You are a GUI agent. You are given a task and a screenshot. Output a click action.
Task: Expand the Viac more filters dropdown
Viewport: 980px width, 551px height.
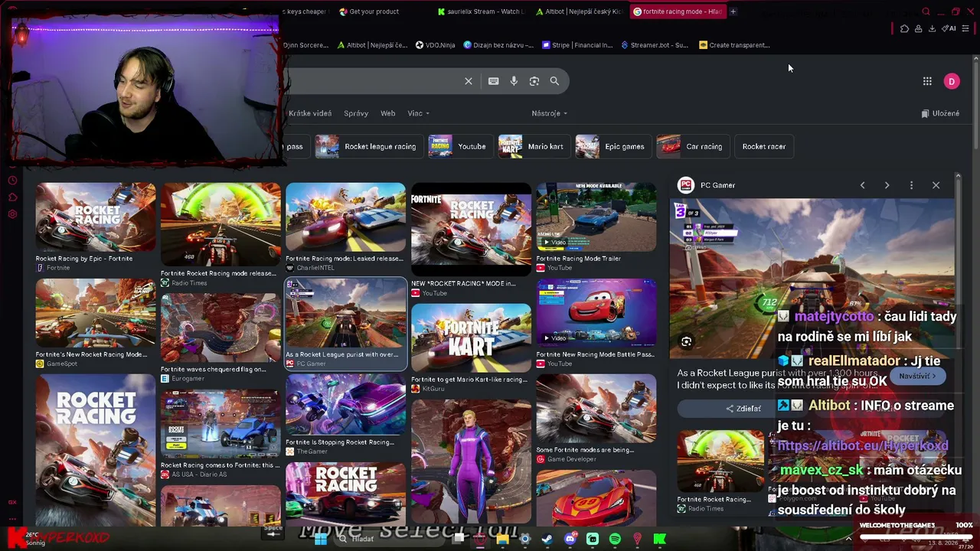pos(418,113)
